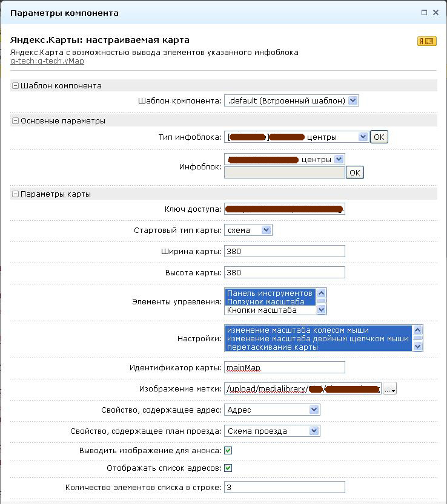Screen dimensions: 447x504
Task: Open file browse button for Изображение метки
Action: (x=389, y=388)
